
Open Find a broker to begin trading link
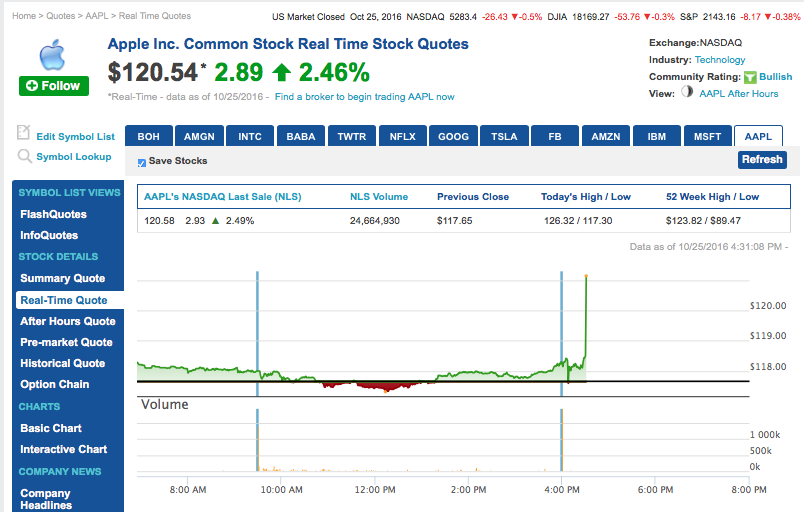click(365, 96)
